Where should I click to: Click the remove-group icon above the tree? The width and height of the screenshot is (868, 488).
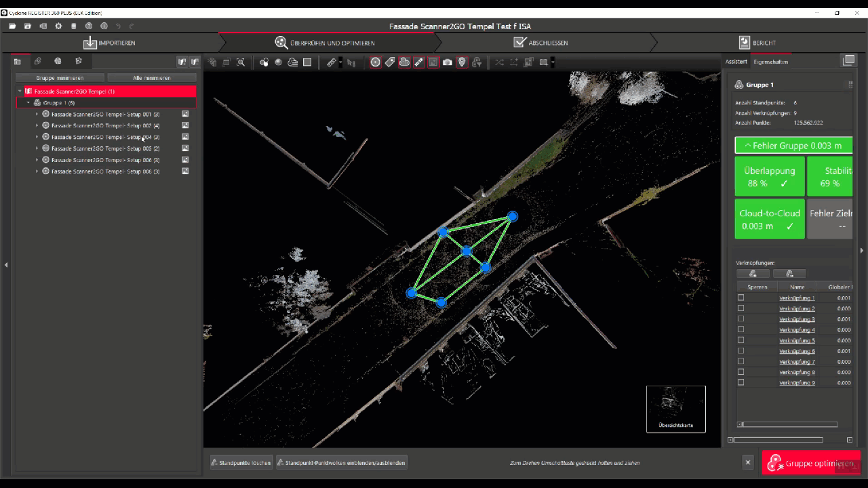[x=195, y=62]
